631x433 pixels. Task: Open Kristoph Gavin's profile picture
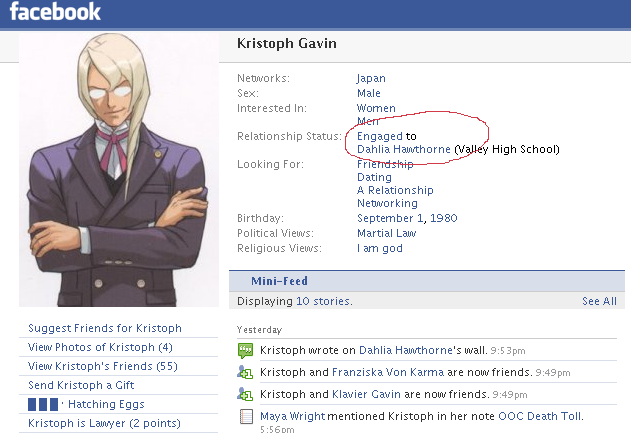click(119, 170)
